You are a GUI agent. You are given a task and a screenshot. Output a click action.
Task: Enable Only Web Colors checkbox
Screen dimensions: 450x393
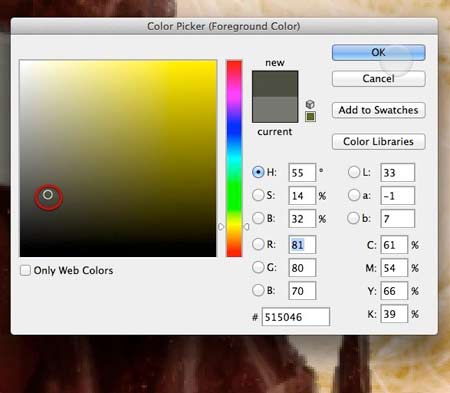pos(25,270)
